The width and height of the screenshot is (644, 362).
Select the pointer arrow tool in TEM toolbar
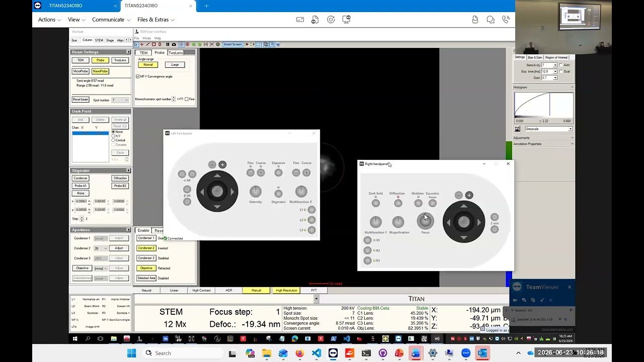(135, 44)
